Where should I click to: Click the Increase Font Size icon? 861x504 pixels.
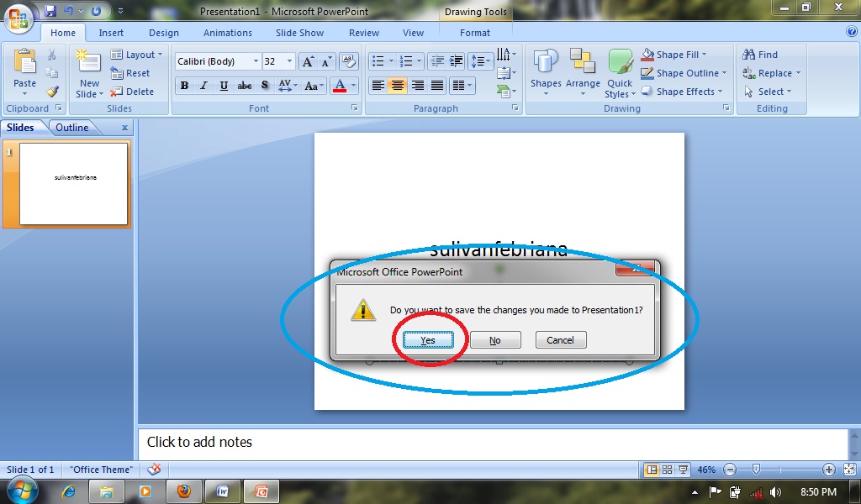coord(307,60)
